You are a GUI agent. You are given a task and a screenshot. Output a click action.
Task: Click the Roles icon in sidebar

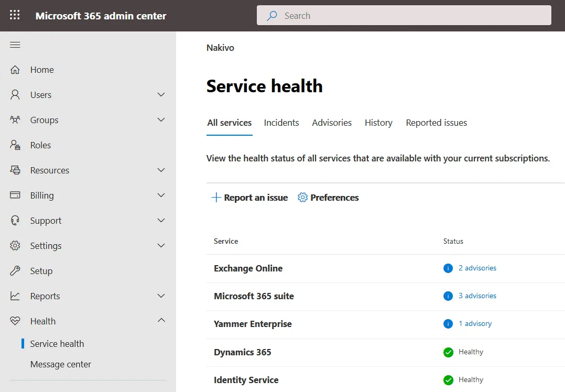click(x=15, y=145)
